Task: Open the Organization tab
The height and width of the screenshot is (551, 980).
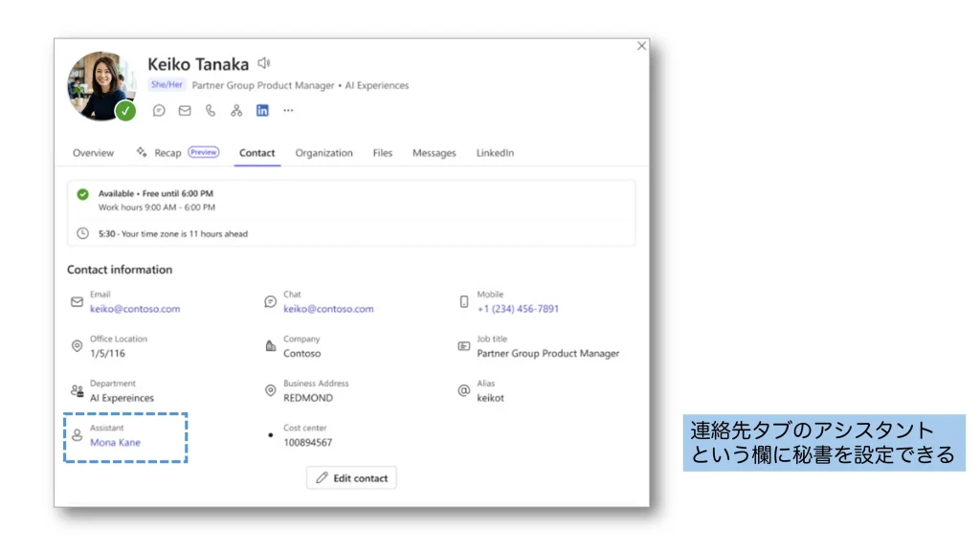Action: [x=323, y=153]
